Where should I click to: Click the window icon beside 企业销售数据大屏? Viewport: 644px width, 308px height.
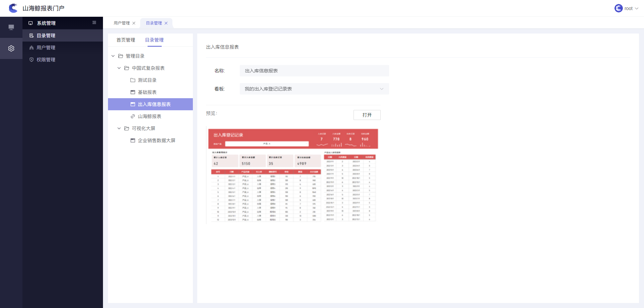(133, 140)
